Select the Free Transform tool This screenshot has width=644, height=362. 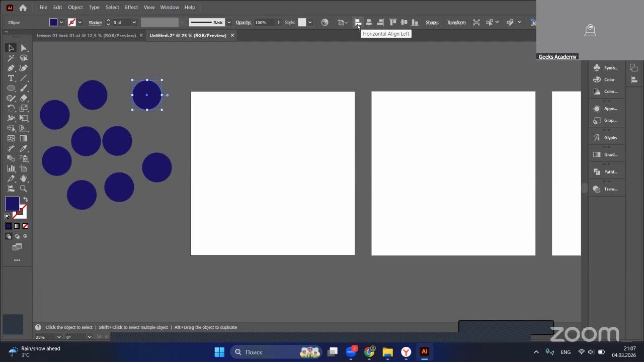[24, 118]
